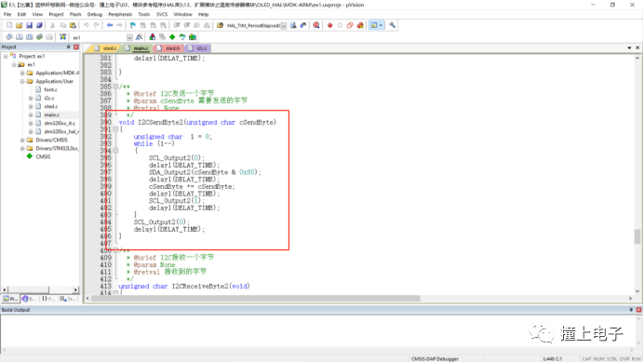Open Manage Run-Time Environment green diamond

click(172, 37)
